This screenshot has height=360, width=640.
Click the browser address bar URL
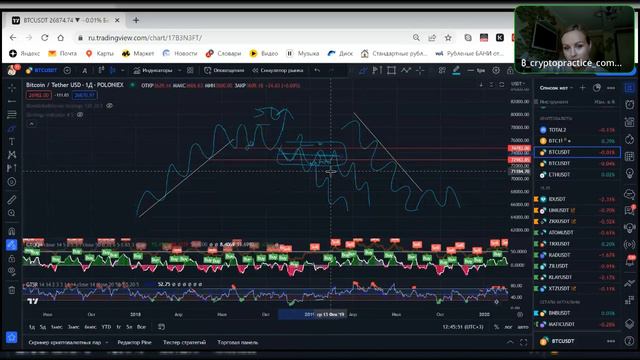145,38
